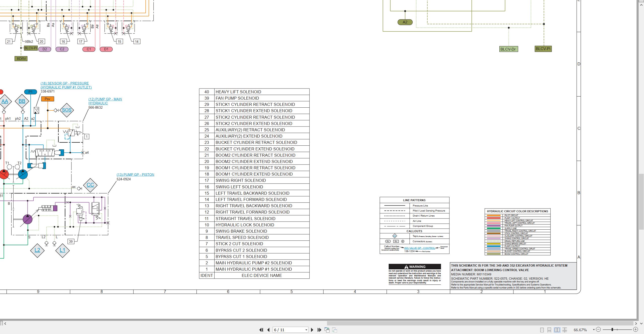Open the Sensor GP - Pressure link
This screenshot has width=644, height=334.
point(66,85)
